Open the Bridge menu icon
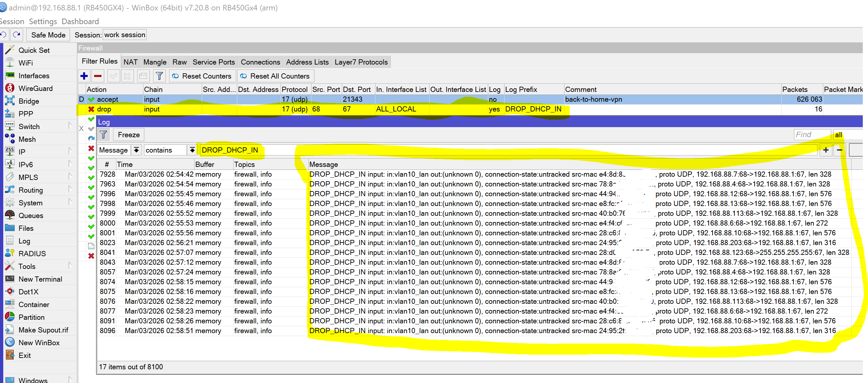The image size is (868, 383). tap(10, 101)
